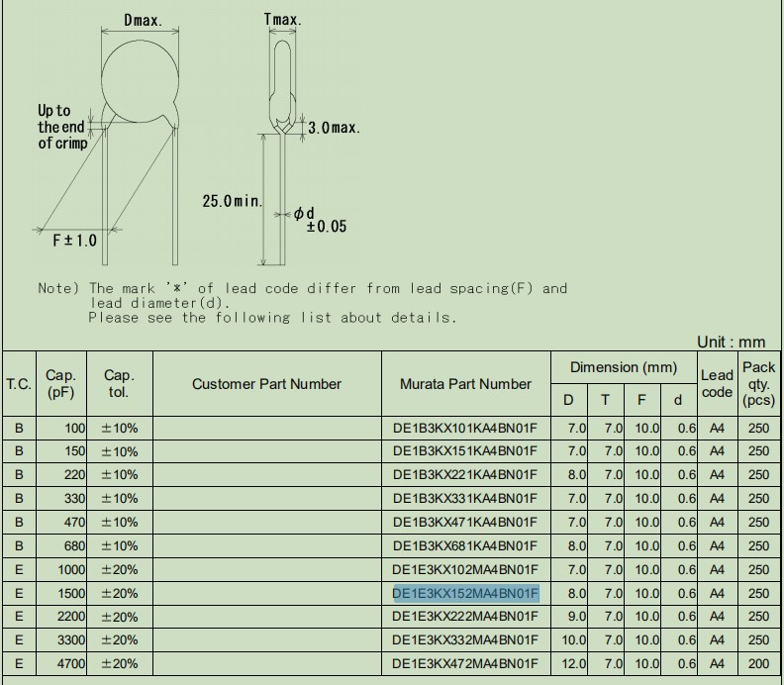Click the F dimension sub-header
Viewport: 784px width, 685px height.
641,400
